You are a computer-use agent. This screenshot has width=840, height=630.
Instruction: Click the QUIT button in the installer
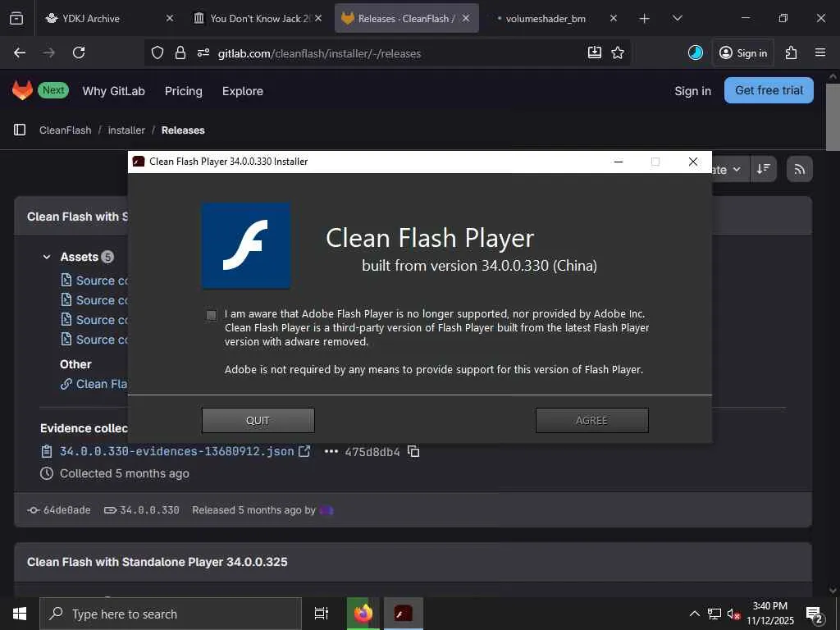point(258,421)
